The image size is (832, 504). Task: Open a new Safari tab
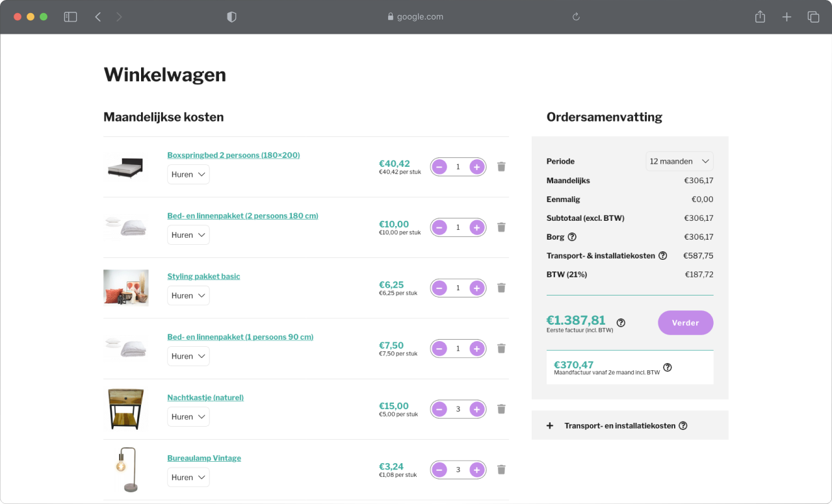[x=786, y=17]
